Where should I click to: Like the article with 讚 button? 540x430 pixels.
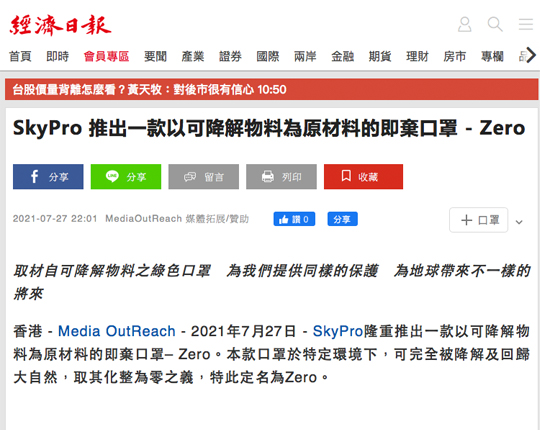[294, 219]
